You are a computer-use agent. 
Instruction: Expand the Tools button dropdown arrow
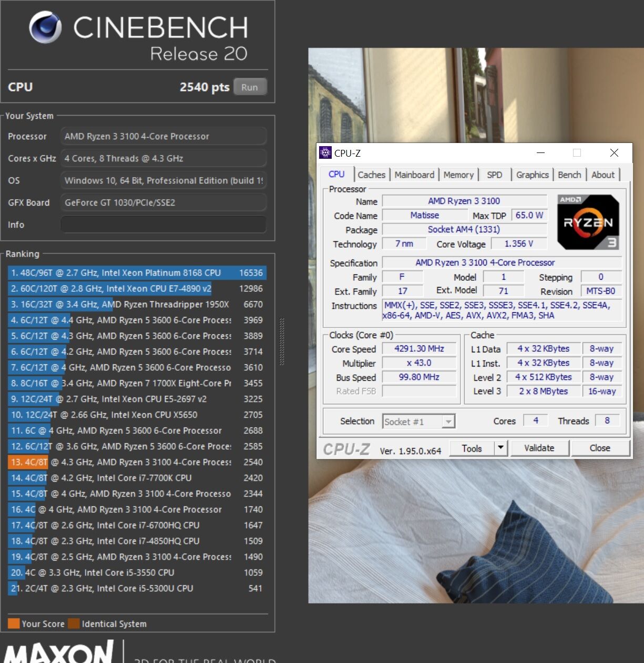(500, 448)
